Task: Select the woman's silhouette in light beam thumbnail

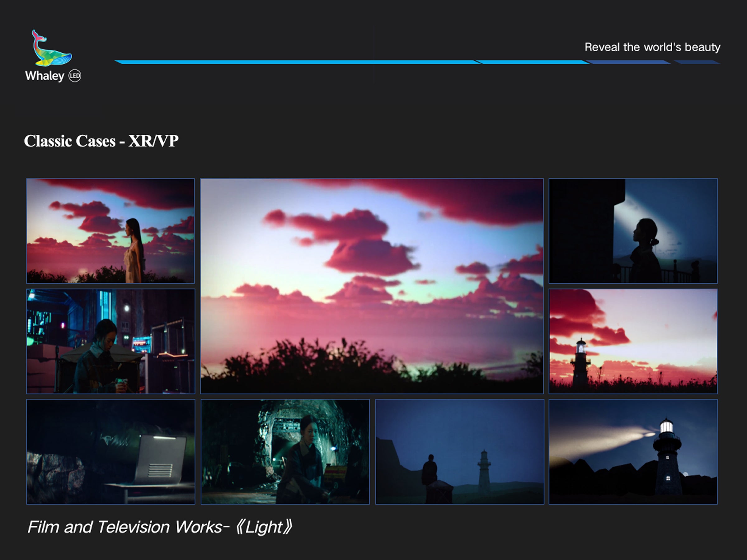Action: (633, 231)
